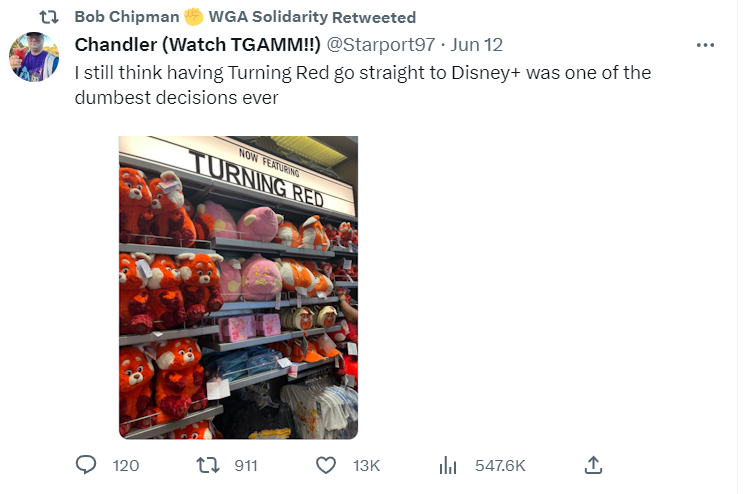Like the tweet with heart icon
Screen dimensions: 748x494
pyautogui.click(x=326, y=465)
